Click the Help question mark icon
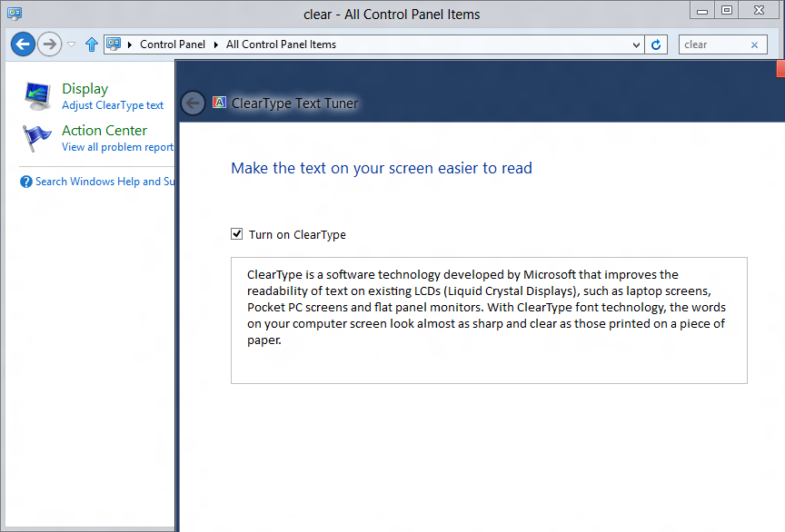785x532 pixels. [26, 182]
